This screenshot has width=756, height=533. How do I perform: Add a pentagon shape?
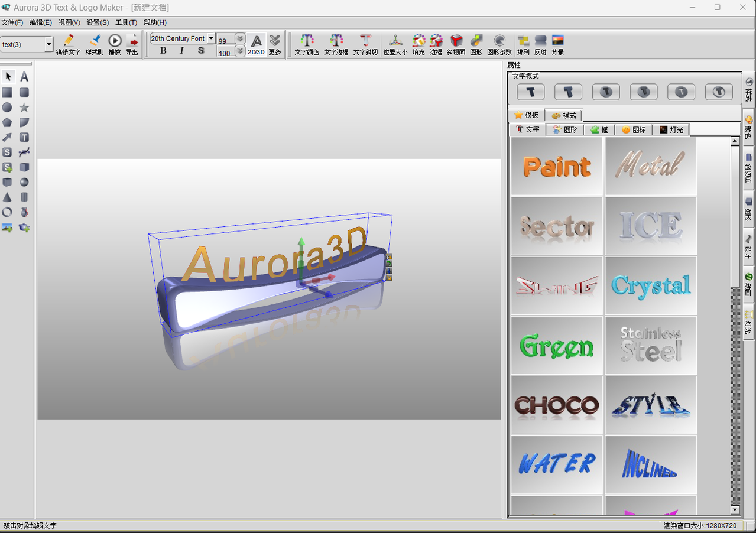click(7, 122)
